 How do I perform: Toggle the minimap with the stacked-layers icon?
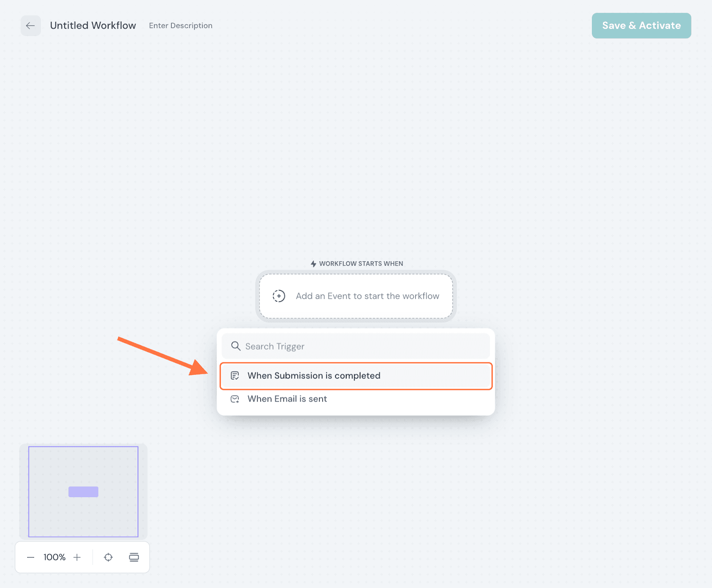tap(134, 557)
